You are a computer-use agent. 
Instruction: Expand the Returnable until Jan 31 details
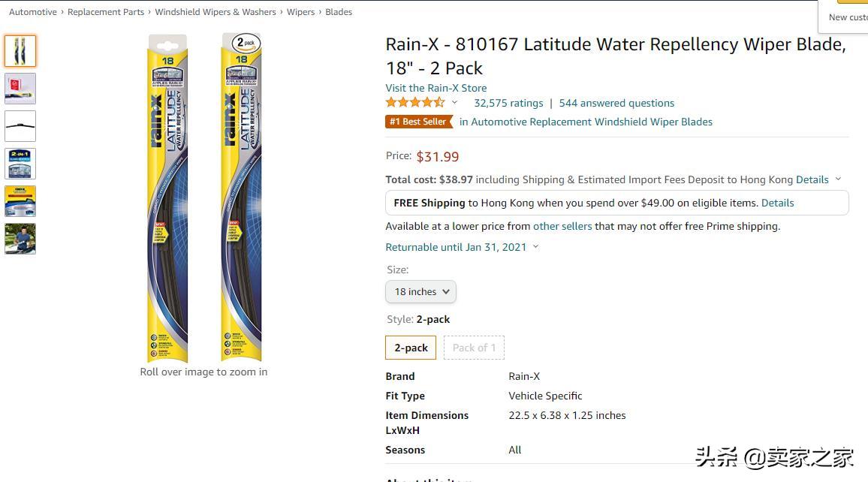pyautogui.click(x=535, y=247)
